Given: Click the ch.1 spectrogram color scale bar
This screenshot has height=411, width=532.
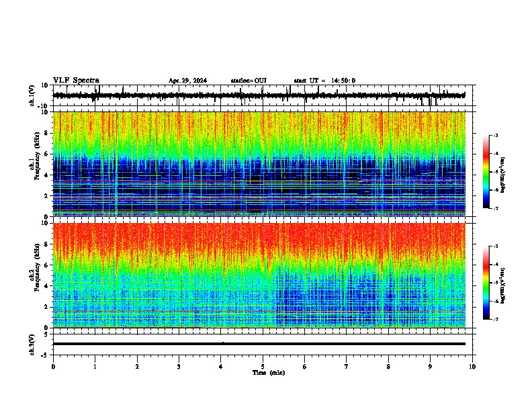Looking at the screenshot, I should pos(486,172).
